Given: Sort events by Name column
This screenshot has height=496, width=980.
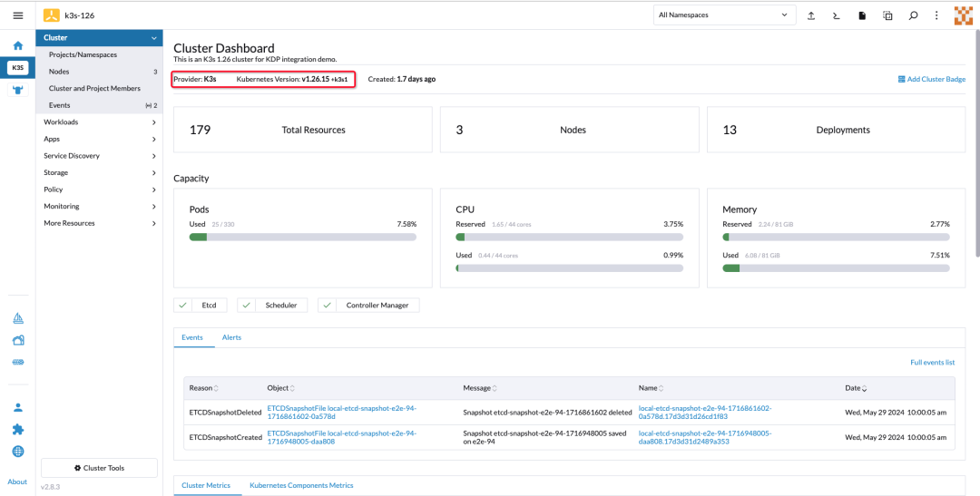Looking at the screenshot, I should click(x=651, y=388).
